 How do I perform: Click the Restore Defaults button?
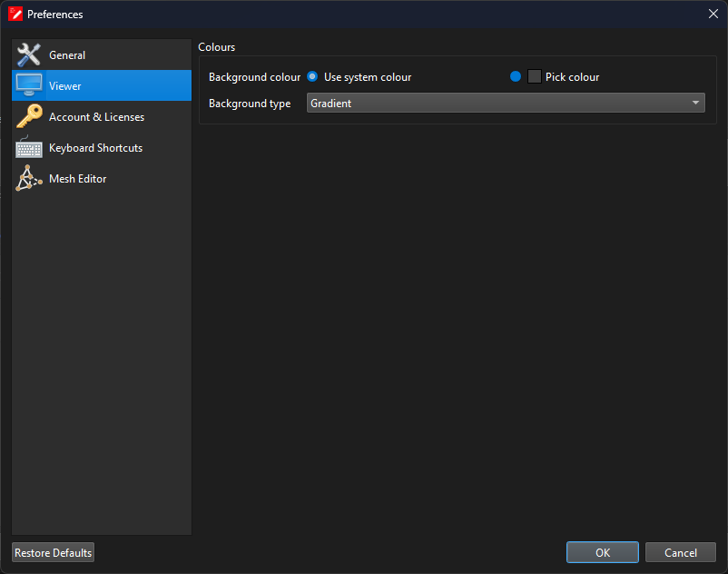(x=53, y=552)
